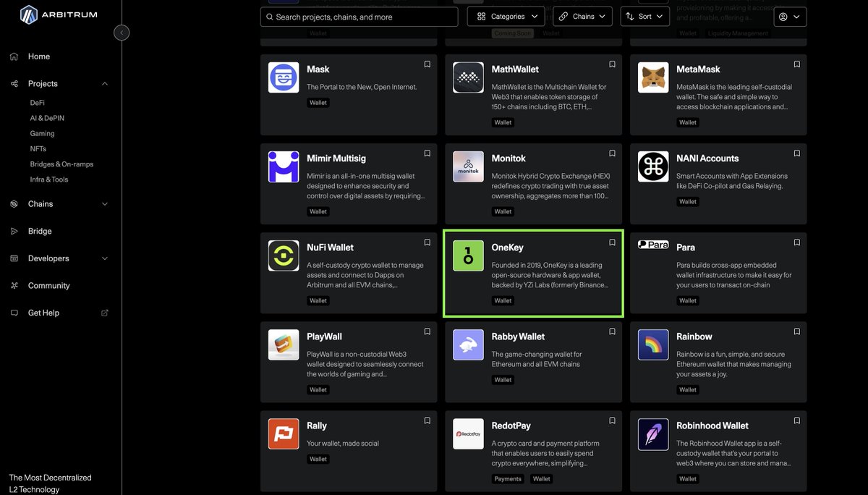
Task: Open the MathWallet logo icon
Action: 469,77
